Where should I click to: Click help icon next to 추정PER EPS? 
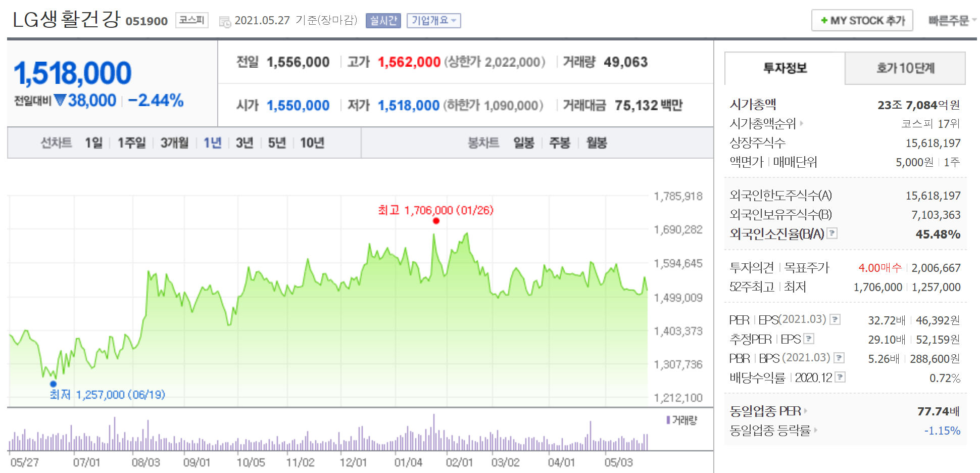click(x=809, y=339)
